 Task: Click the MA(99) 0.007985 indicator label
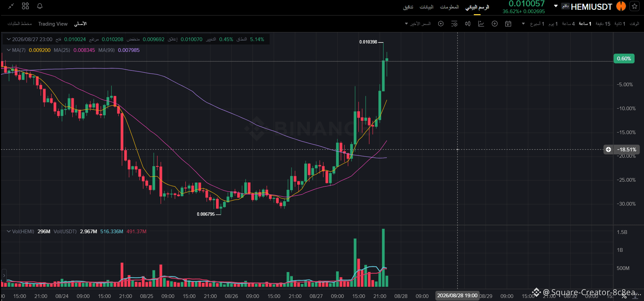pos(119,50)
